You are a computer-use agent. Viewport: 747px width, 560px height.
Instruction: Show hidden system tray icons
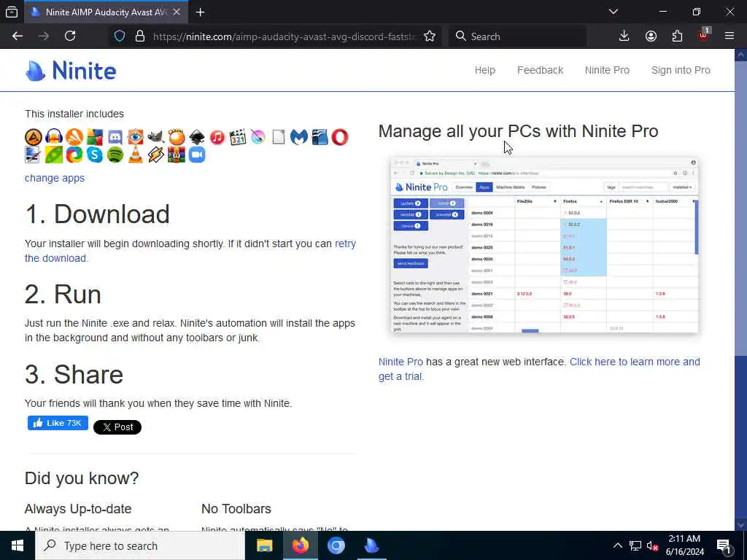[617, 545]
